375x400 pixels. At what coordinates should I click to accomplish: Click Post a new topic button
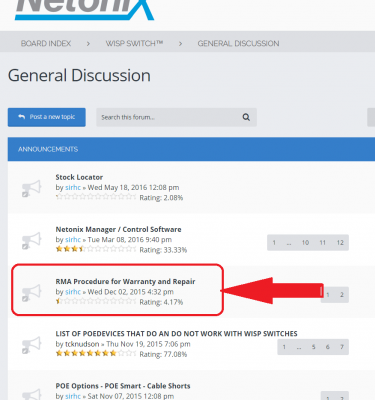47,117
